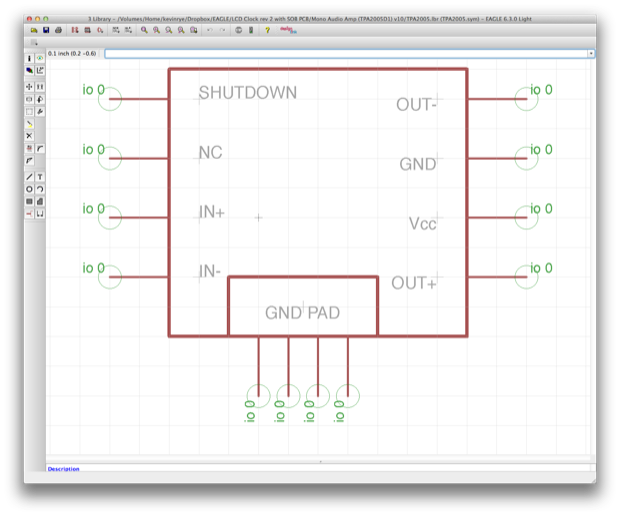Select the Group selection tool
Image resolution: width=620 pixels, height=516 pixels.
[x=29, y=112]
